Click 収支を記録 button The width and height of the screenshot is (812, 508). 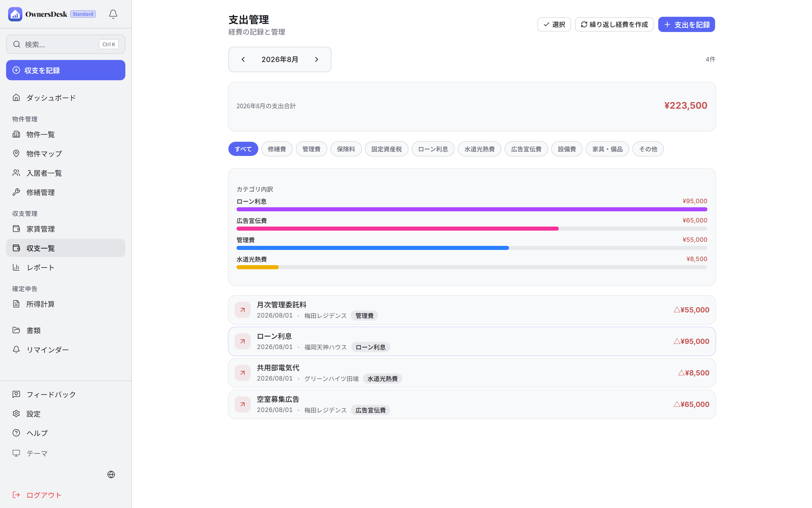(66, 70)
